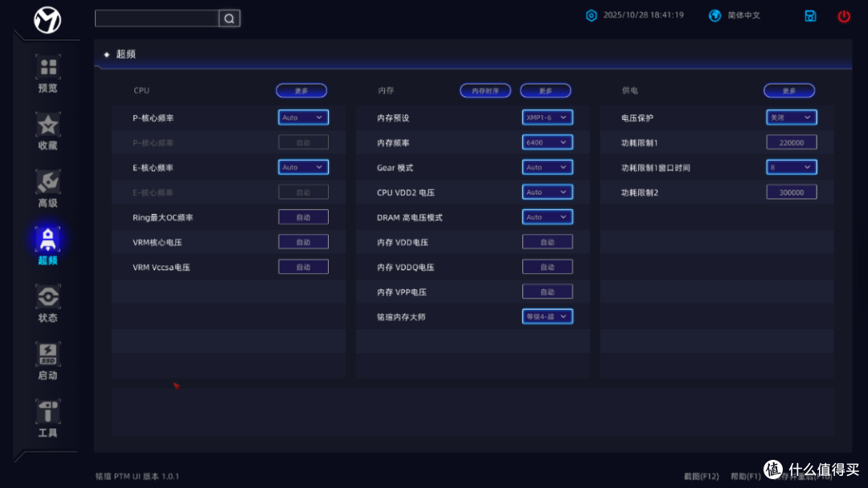Click the 帮助(F1) help link
The width and height of the screenshot is (868, 488).
pos(746,477)
